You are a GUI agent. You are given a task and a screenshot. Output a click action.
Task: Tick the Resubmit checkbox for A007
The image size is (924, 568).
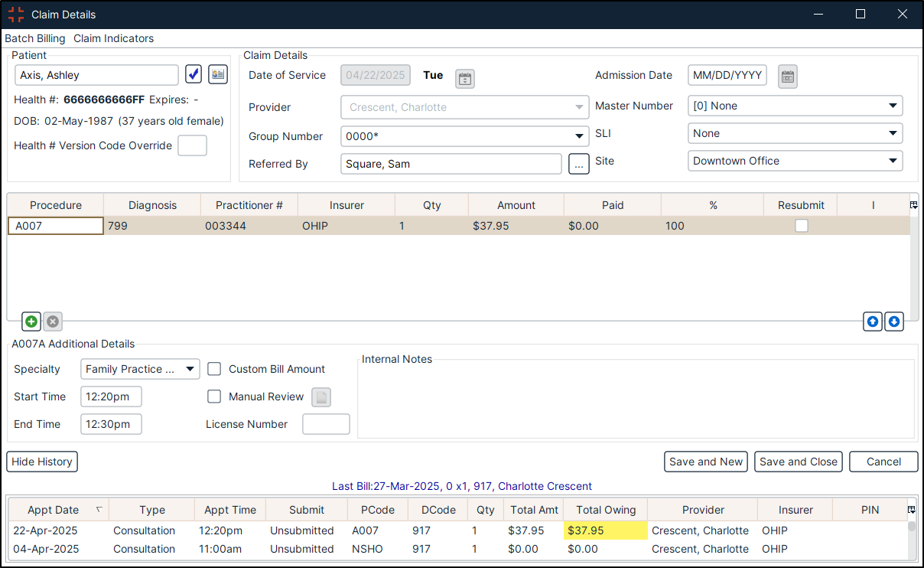(801, 226)
